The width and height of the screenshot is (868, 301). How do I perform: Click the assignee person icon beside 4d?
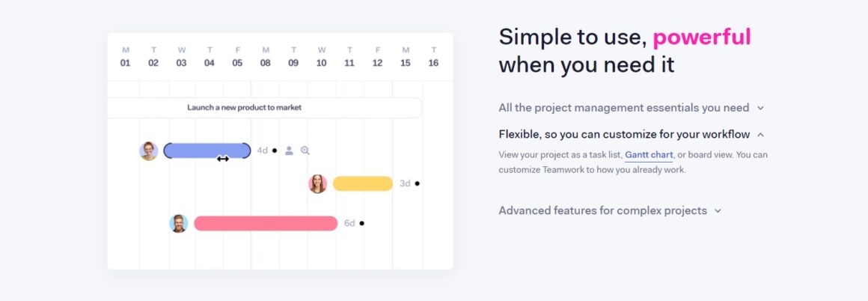tap(289, 150)
